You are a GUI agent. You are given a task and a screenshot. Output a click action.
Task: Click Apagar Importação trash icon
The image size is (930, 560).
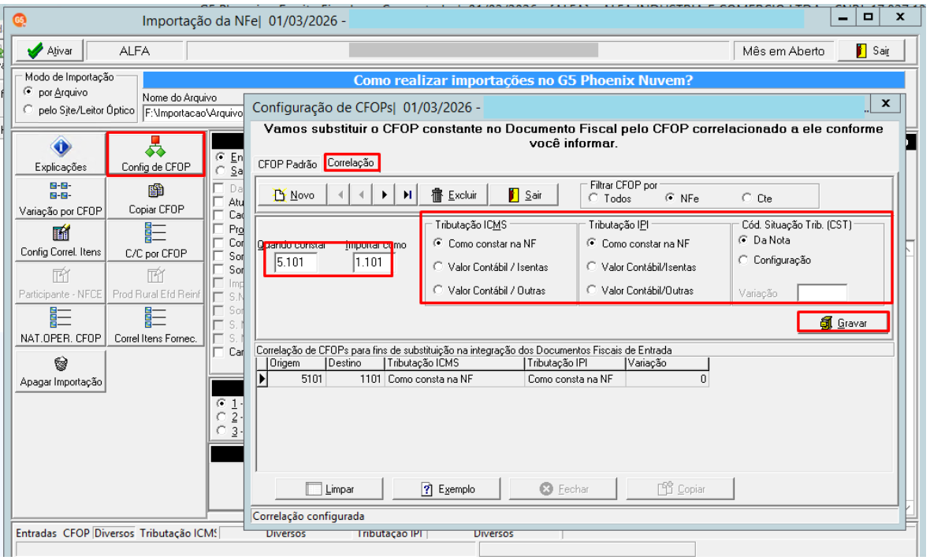pyautogui.click(x=61, y=371)
